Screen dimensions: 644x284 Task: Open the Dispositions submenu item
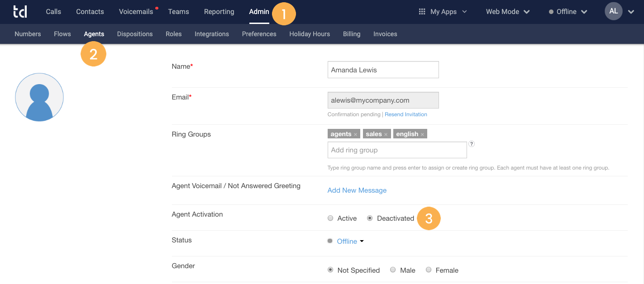click(x=135, y=34)
